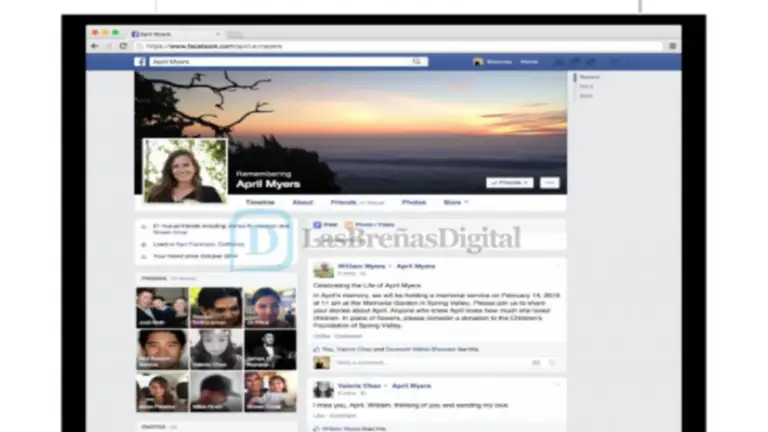
Task: Click the last friend thumbnail in bottom row
Action: [x=270, y=391]
